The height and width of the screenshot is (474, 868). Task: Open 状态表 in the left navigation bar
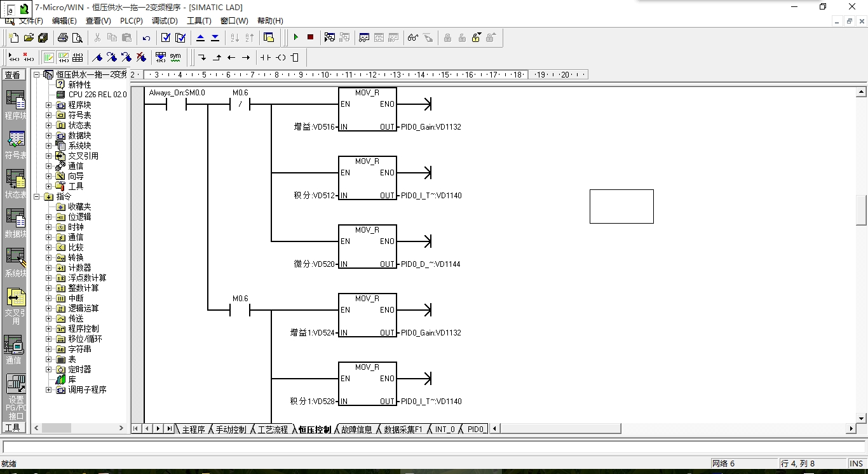[15, 184]
